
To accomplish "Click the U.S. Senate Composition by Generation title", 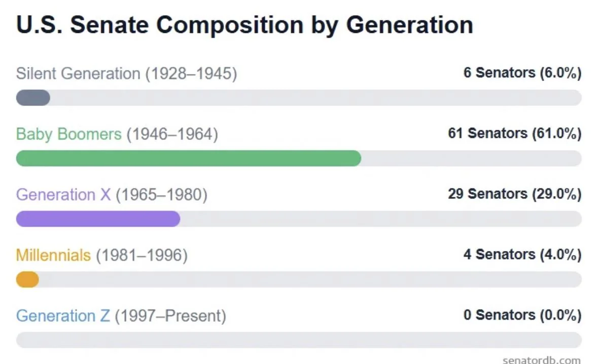I will 244,25.
